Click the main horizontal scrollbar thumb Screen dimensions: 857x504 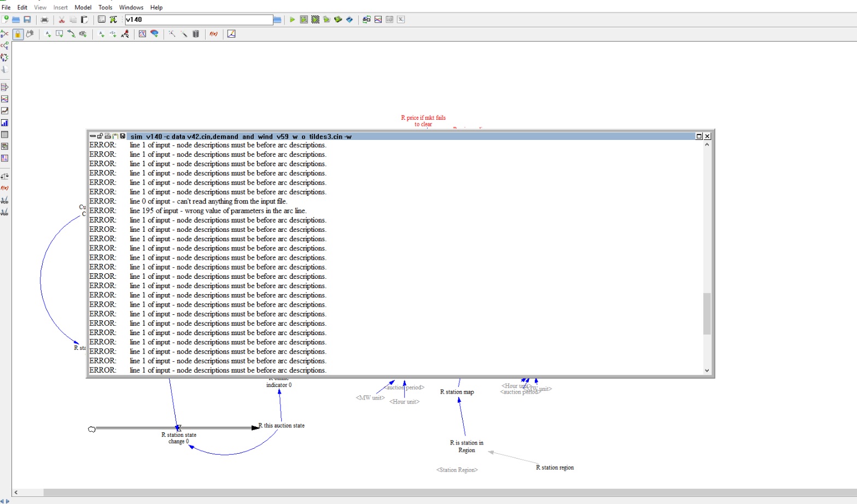pyautogui.click(x=450, y=493)
